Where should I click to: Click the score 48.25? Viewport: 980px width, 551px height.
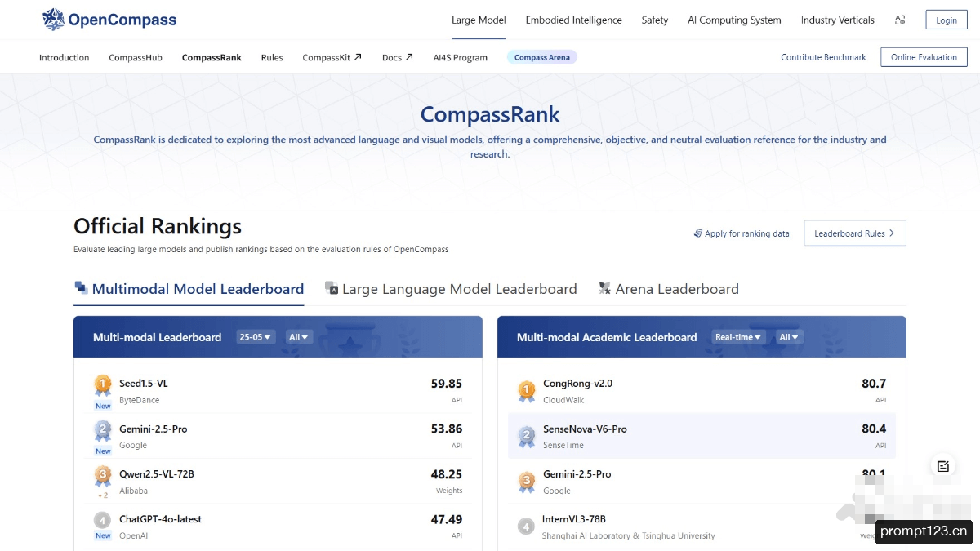[447, 474]
